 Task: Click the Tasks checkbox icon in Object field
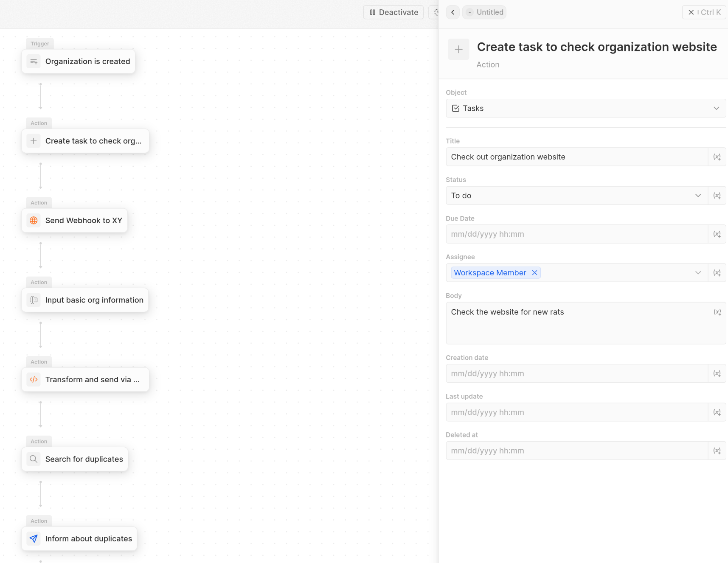455,108
